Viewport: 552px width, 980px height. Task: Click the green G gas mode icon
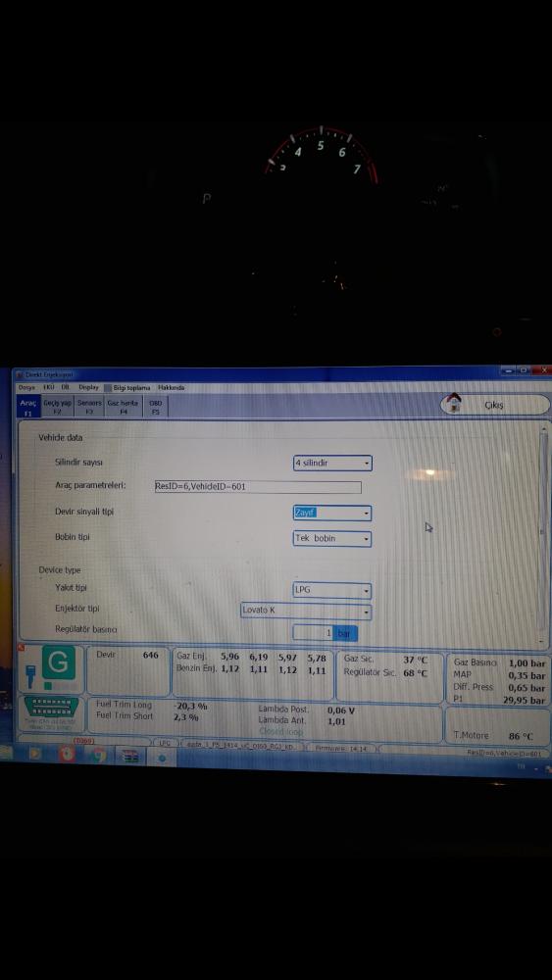coord(59,662)
